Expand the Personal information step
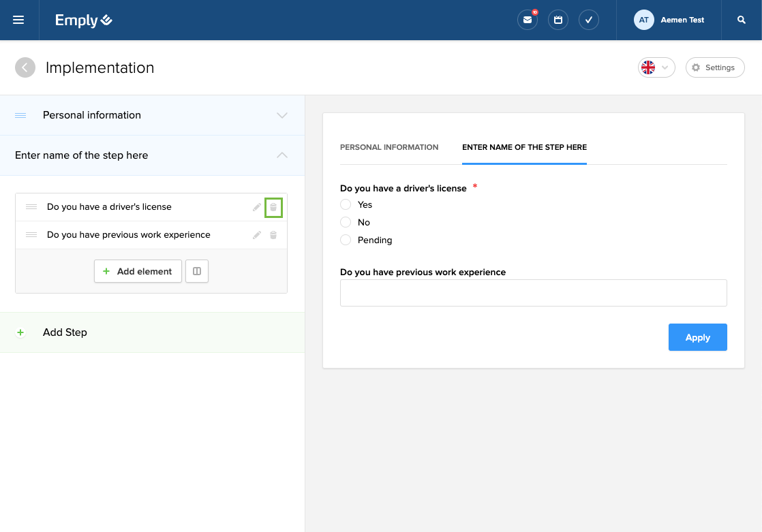The width and height of the screenshot is (762, 532). pos(281,115)
